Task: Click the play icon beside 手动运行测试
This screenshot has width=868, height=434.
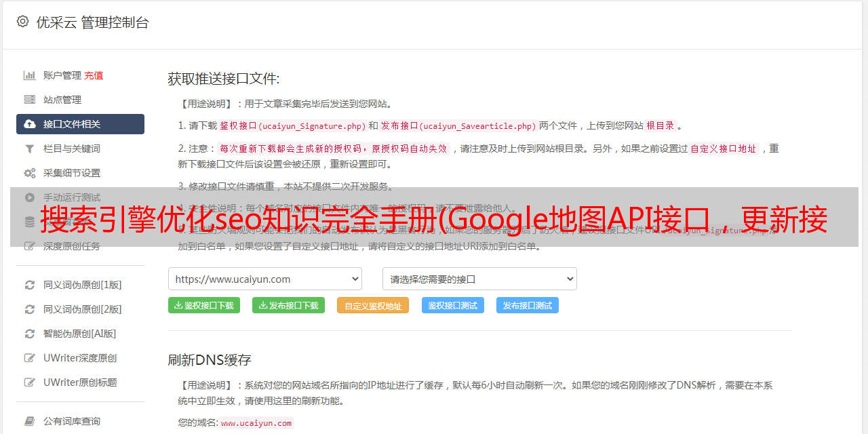Action: point(30,197)
